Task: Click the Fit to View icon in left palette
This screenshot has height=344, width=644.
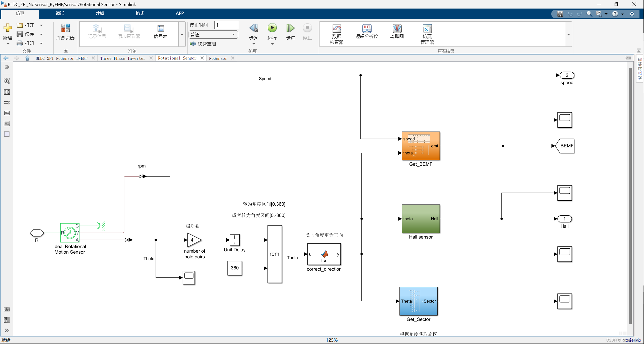Action: [7, 92]
